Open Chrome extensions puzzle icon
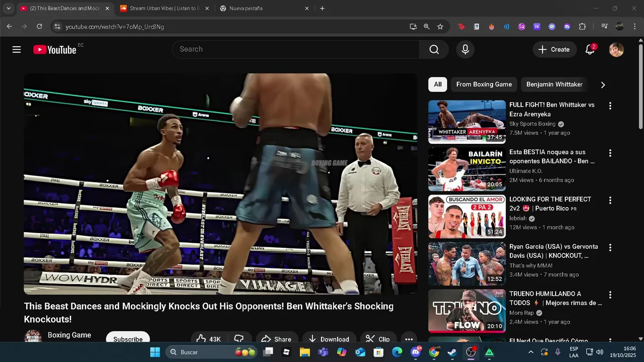This screenshot has height=362, width=644. (582, 27)
